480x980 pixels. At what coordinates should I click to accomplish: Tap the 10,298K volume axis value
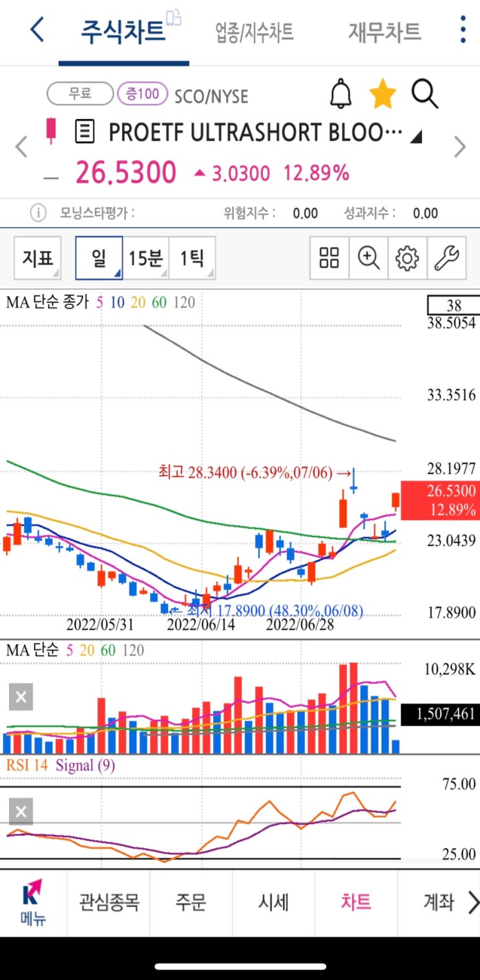(451, 669)
